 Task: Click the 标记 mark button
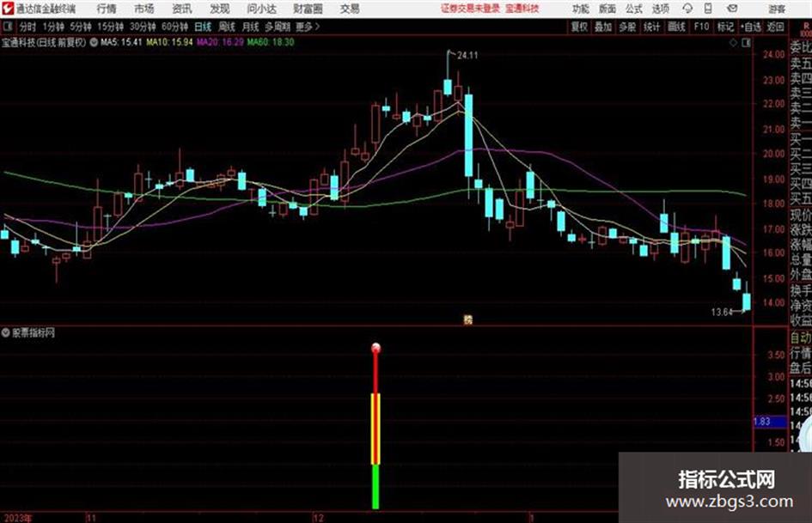[725, 27]
